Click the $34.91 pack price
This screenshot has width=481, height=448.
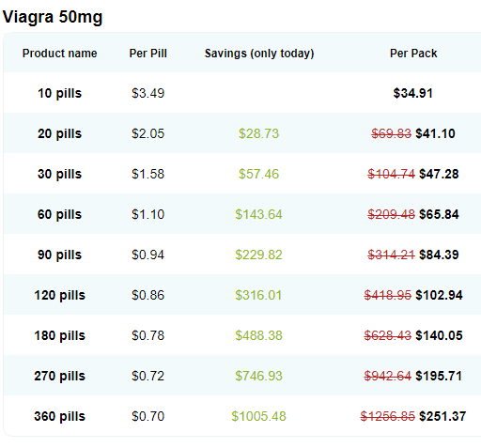(413, 93)
